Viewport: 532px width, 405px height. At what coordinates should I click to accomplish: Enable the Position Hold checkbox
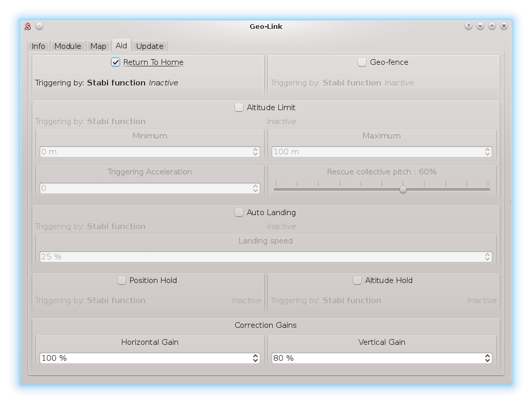coord(121,280)
